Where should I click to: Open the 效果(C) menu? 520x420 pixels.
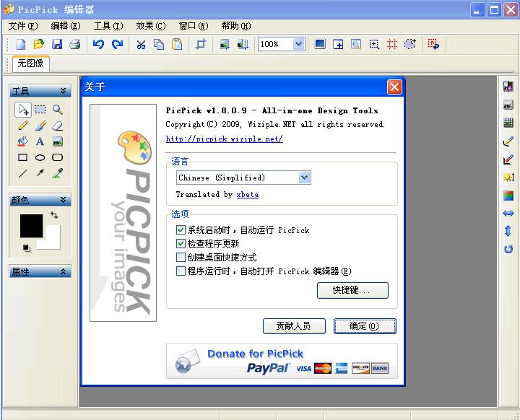coord(150,26)
